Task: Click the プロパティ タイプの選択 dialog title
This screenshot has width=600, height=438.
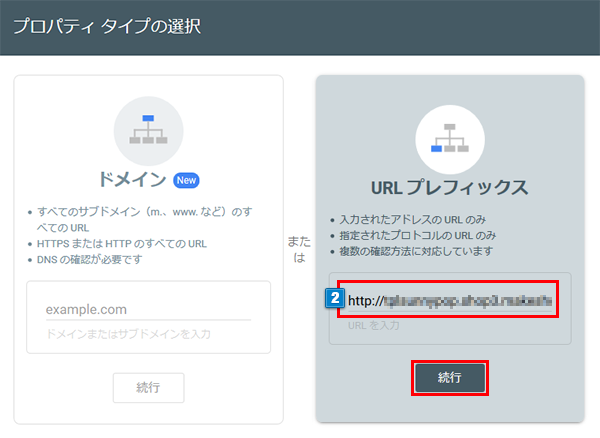Action: [107, 26]
